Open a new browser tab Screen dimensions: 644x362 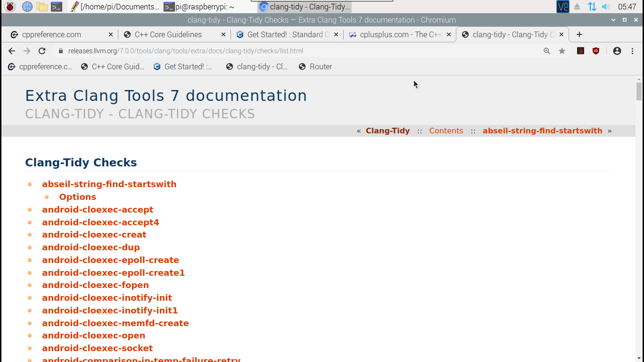tap(579, 34)
